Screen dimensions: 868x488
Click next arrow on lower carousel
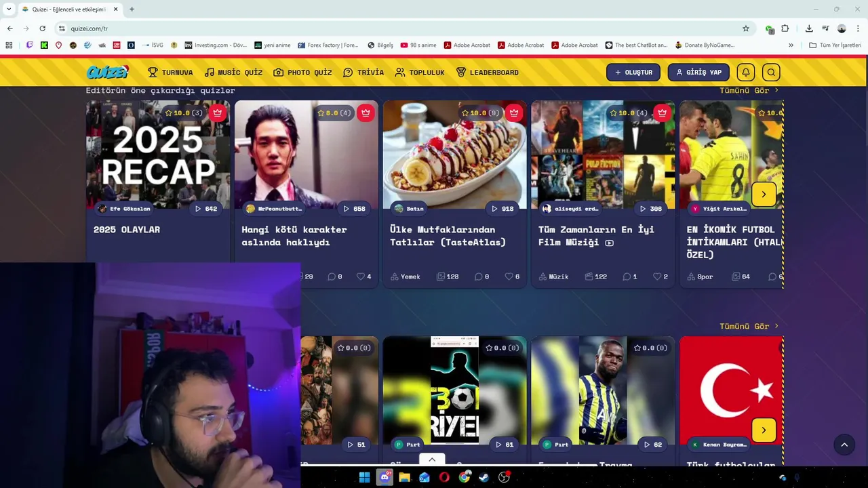[x=764, y=430]
